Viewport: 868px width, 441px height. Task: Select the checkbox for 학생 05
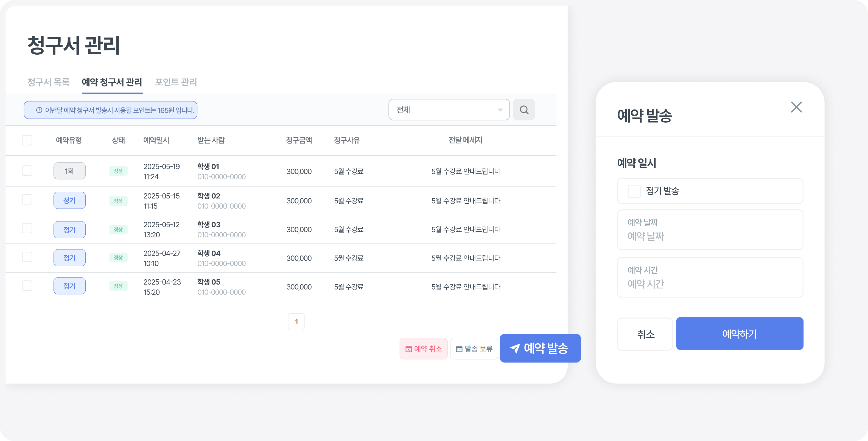(27, 286)
